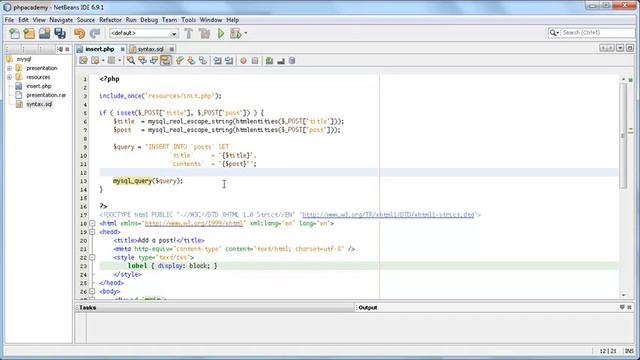Screen dimensions: 640x360
Task: Click the Shift Line Left icon
Action: pos(218,61)
